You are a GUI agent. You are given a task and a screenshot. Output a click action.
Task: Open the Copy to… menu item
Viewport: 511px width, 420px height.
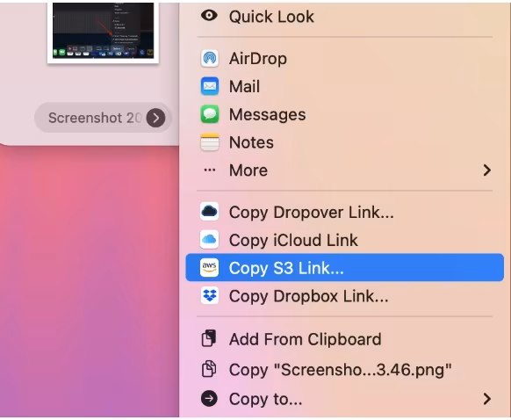(x=344, y=399)
